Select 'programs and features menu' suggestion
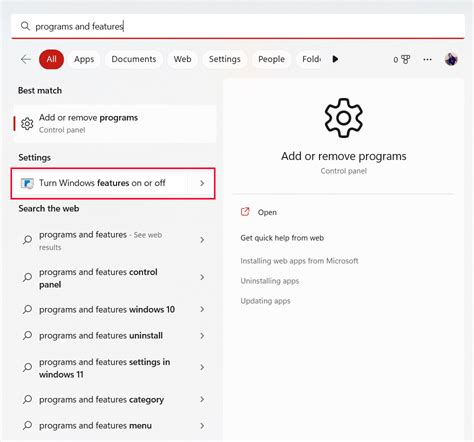 pos(113,426)
